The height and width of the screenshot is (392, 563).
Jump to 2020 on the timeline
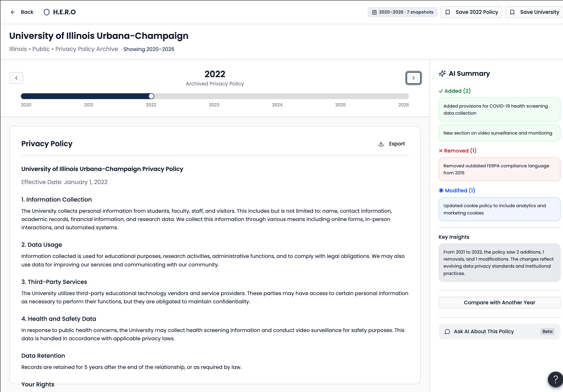(x=26, y=105)
